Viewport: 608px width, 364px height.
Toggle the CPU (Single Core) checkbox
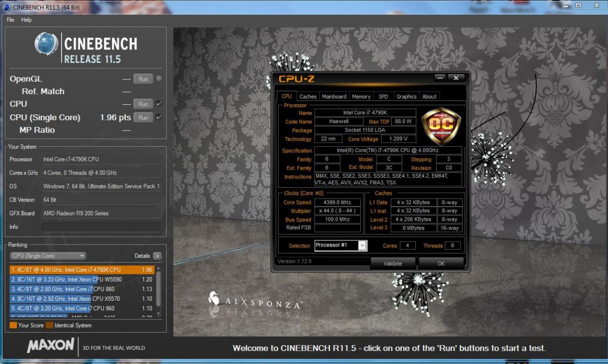pyautogui.click(x=159, y=117)
